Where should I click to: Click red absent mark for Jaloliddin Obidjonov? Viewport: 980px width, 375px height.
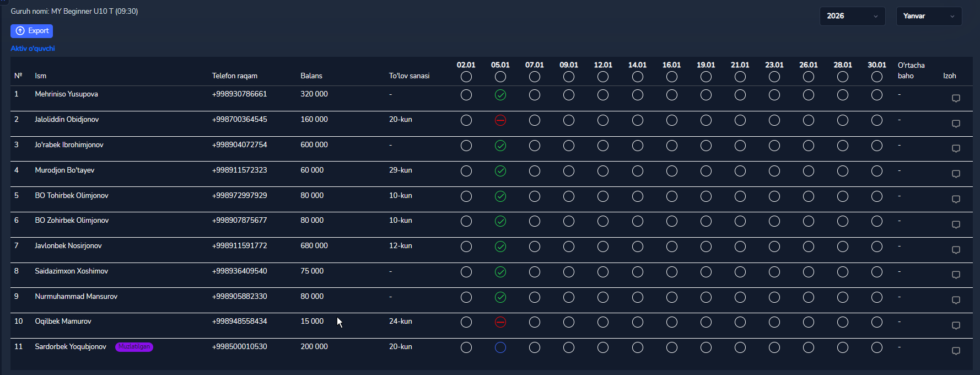[x=500, y=120]
